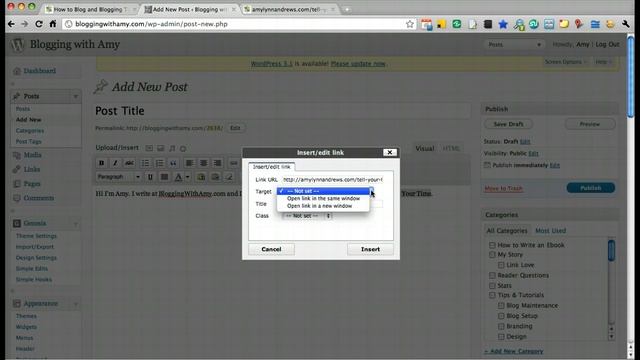
Task: Choose Open link in a new window
Action: pos(323,206)
